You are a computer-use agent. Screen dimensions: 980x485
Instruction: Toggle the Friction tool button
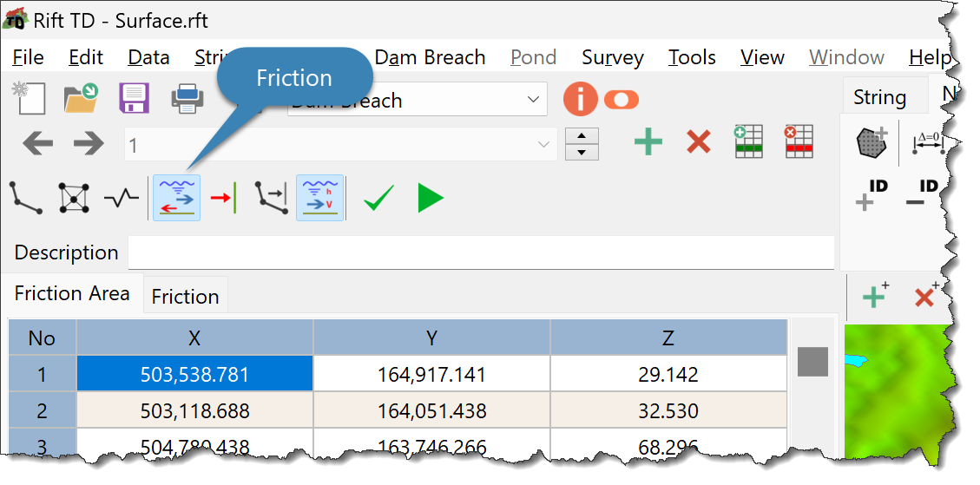[x=176, y=198]
